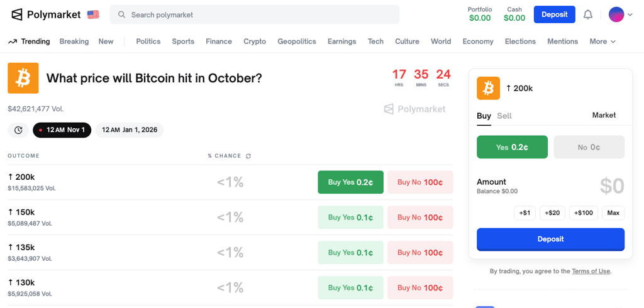The height and width of the screenshot is (308, 644).
Task: Click the $15,583,025 Vol. text
Action: 31,189
